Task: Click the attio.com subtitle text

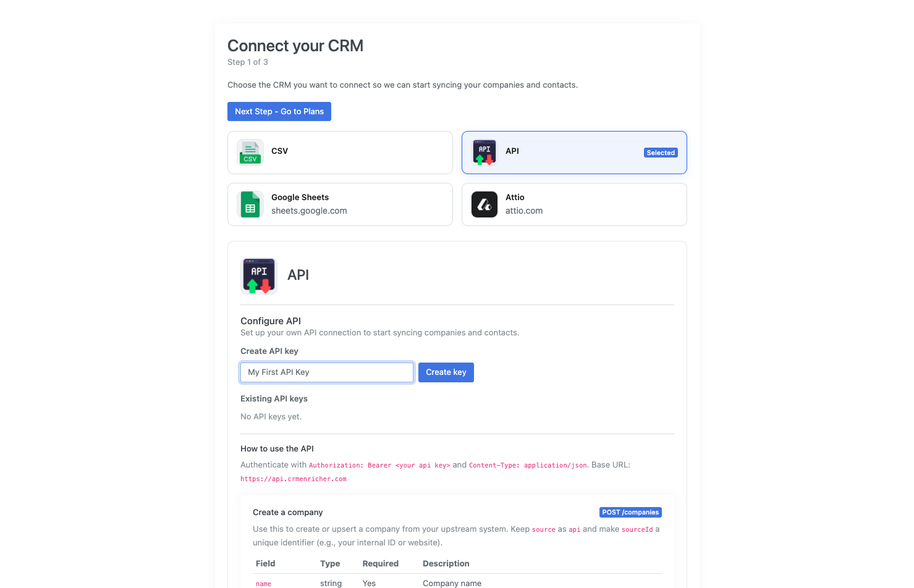Action: pyautogui.click(x=524, y=211)
